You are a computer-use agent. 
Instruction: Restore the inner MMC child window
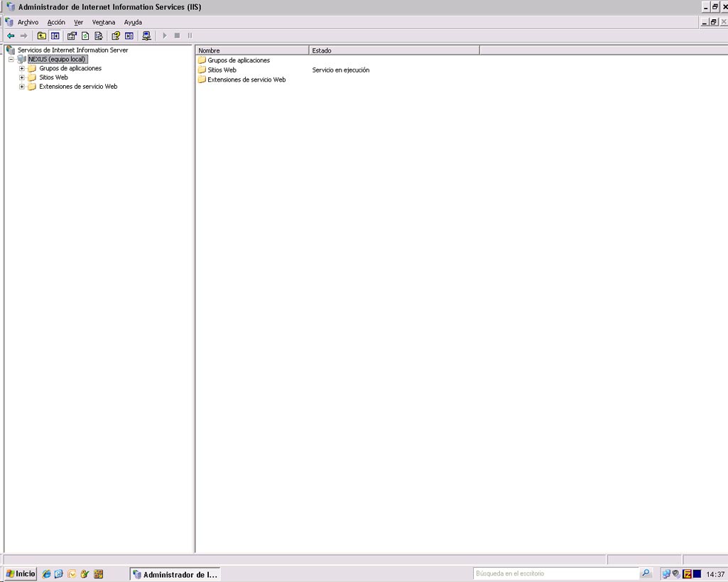click(x=714, y=22)
